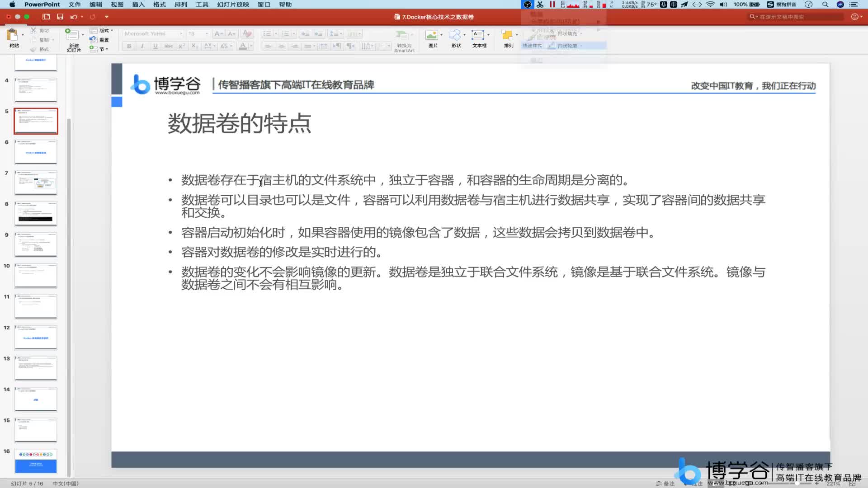This screenshot has height=488, width=868.
Task: Insert a Shape (形状)
Action: click(455, 35)
